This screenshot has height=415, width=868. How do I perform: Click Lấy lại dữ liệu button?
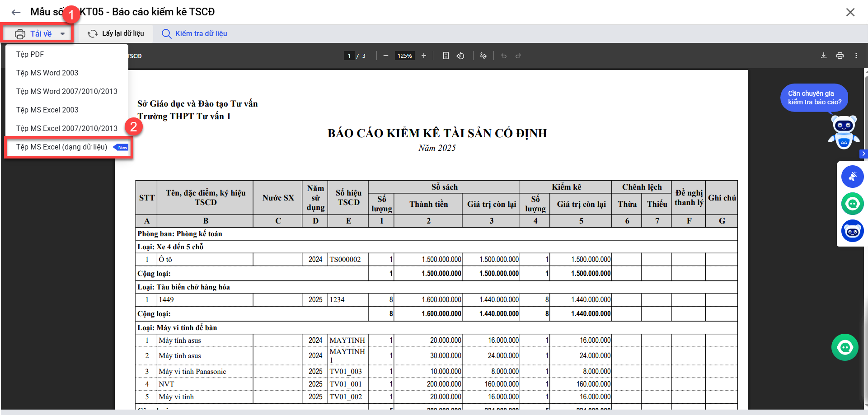tap(116, 34)
